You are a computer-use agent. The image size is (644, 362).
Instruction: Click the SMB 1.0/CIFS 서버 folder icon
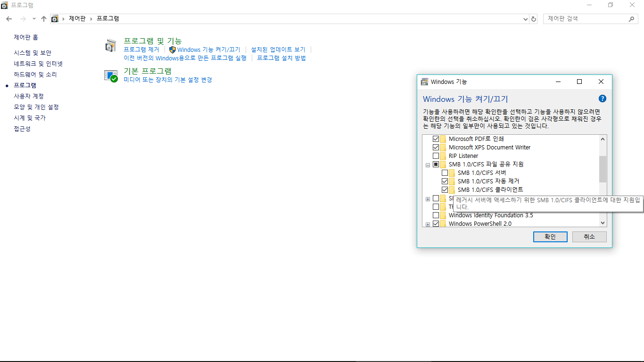(452, 173)
